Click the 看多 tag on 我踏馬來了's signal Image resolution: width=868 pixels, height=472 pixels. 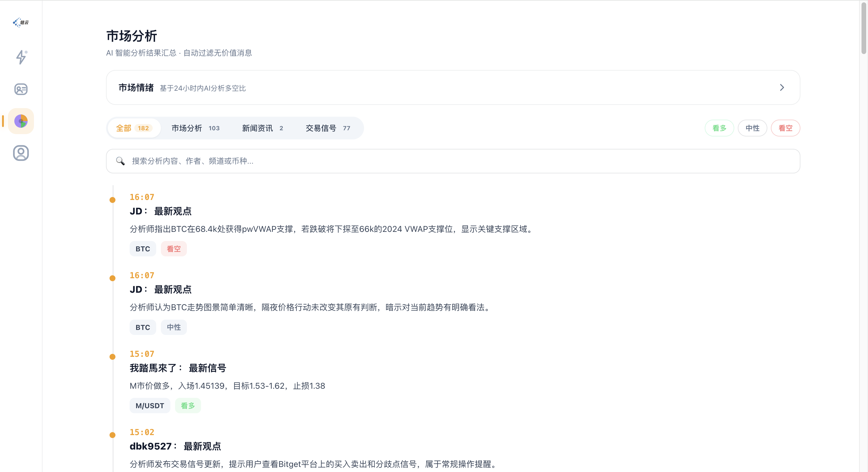(x=188, y=406)
